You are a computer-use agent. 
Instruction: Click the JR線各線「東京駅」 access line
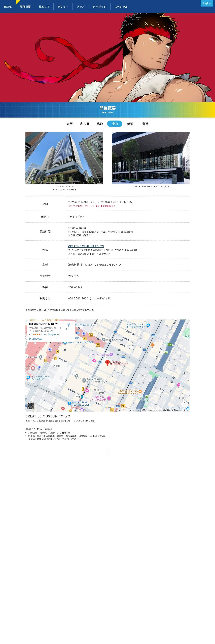49,433
